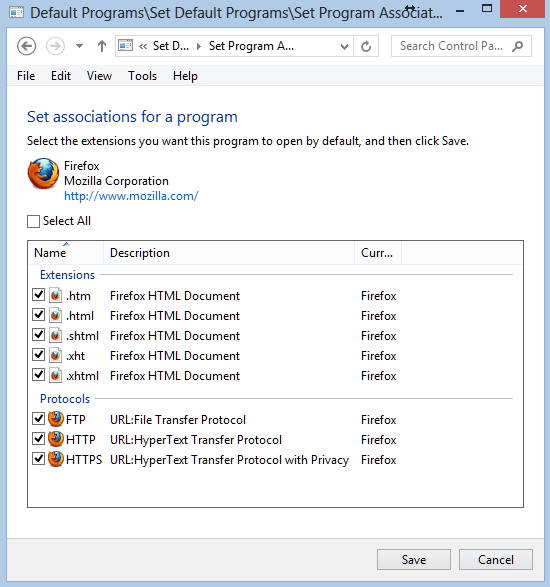This screenshot has width=550, height=587.
Task: Uncheck the .shtml extension checkbox
Action: click(39, 334)
